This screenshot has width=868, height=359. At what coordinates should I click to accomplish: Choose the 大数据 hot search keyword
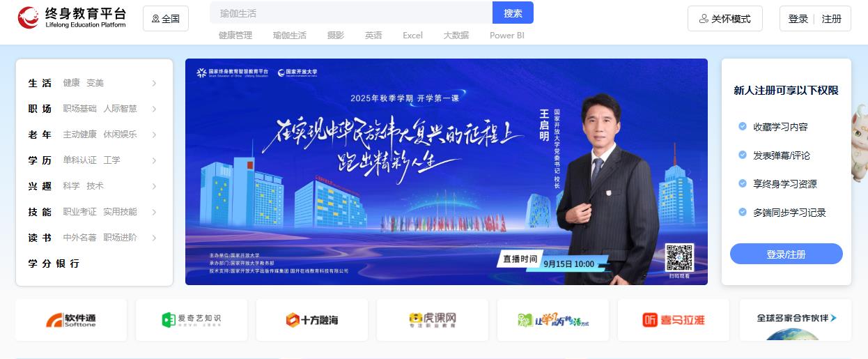(x=456, y=35)
